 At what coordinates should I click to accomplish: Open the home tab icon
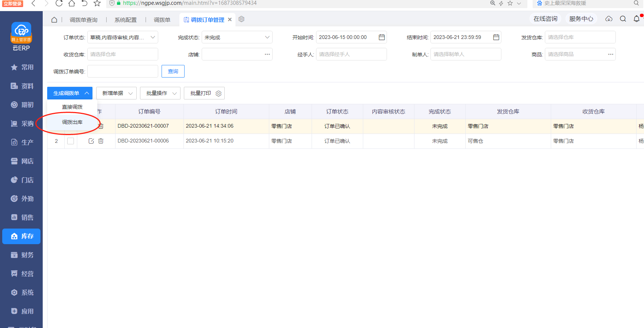click(x=54, y=20)
